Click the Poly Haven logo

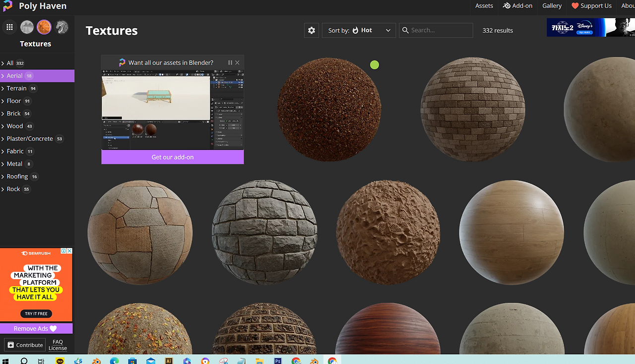point(8,6)
